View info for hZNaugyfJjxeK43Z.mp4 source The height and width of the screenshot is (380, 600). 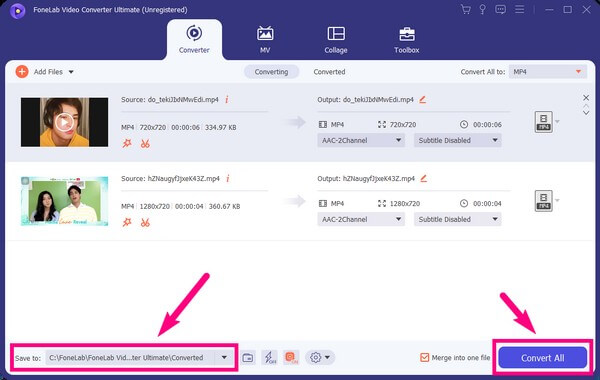[x=228, y=178]
